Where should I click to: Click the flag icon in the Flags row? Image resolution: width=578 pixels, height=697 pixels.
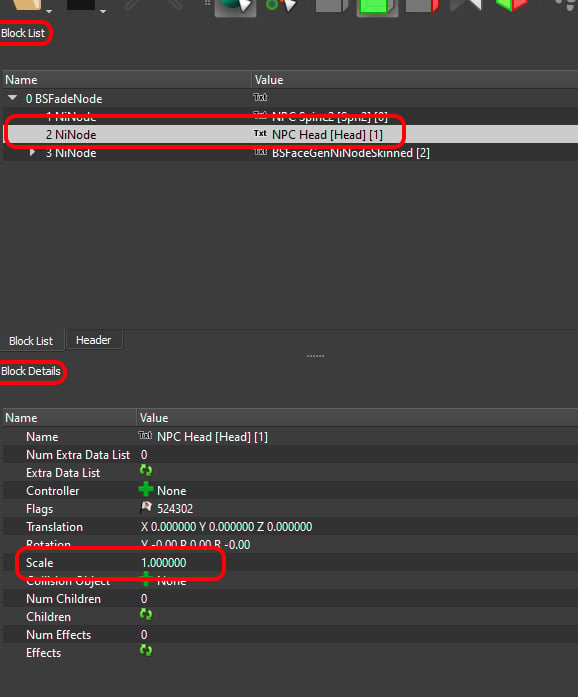coord(146,508)
